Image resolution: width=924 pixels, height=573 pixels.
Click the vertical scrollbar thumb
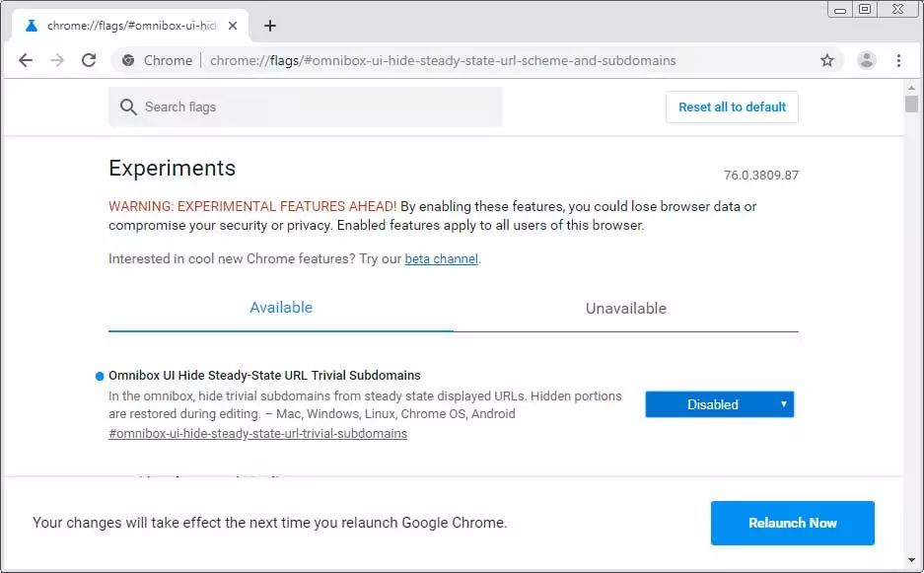[911, 104]
